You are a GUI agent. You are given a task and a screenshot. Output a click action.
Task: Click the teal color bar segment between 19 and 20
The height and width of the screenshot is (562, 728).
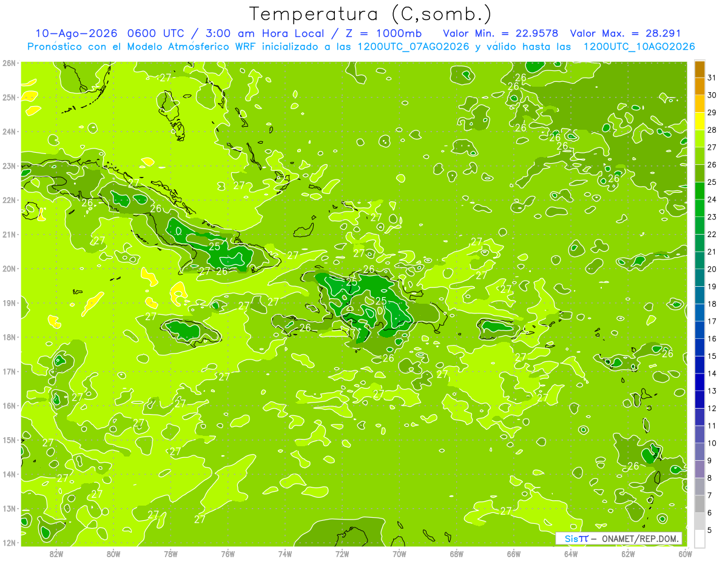(x=699, y=278)
